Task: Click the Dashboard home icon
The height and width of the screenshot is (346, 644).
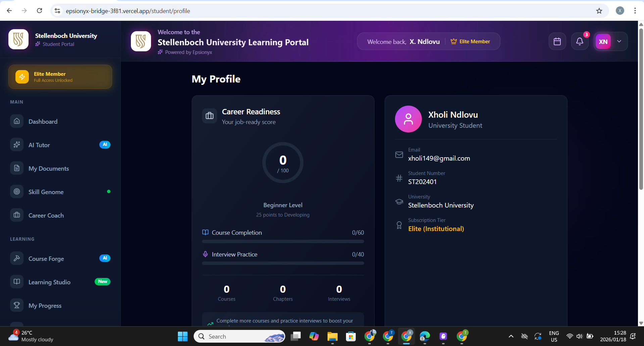Action: [17, 121]
